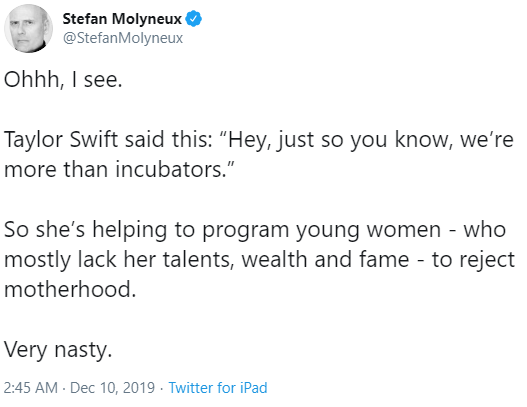This screenshot has height=407, width=527.
Task: Click the words "to reject" in tweet
Action: pyautogui.click(x=473, y=260)
